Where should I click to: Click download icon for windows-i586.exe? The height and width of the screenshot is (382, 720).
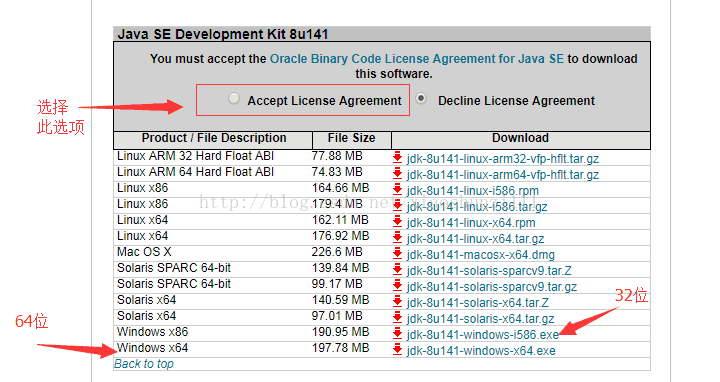point(398,334)
